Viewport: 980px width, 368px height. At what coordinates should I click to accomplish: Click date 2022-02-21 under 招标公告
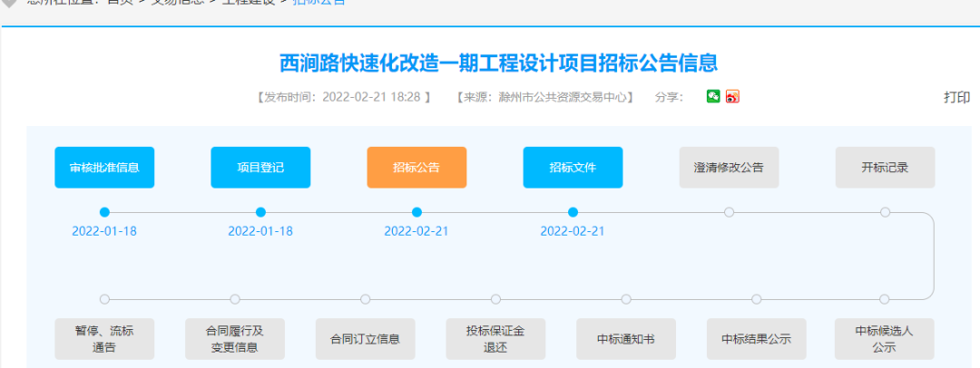click(416, 231)
